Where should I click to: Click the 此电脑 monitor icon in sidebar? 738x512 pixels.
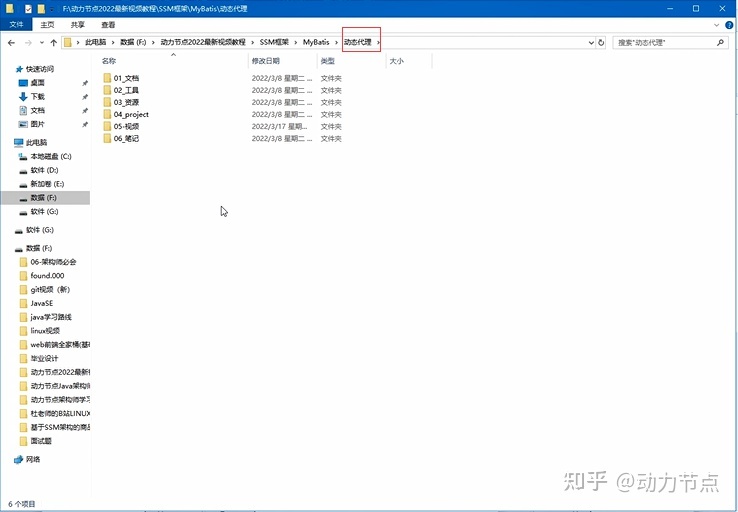click(x=18, y=143)
